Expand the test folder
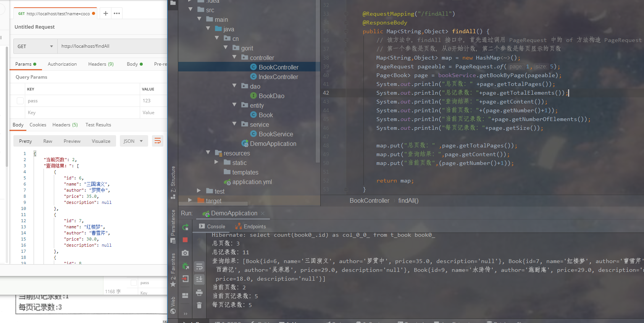644x323 pixels. pyautogui.click(x=199, y=191)
